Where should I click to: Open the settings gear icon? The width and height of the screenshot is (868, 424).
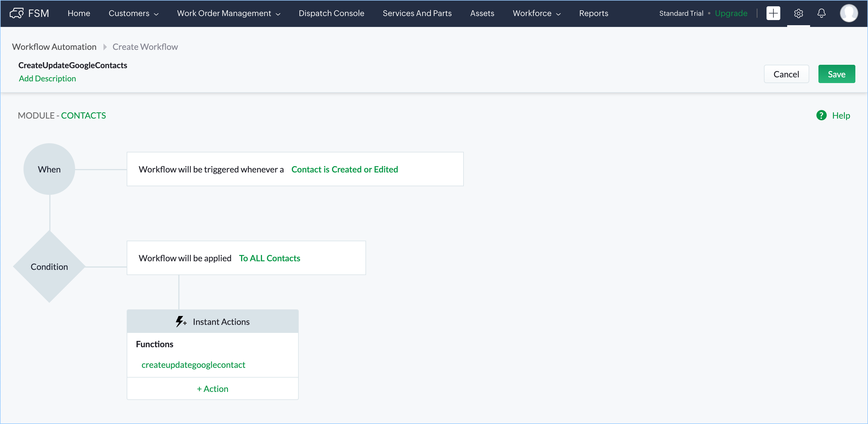[798, 13]
